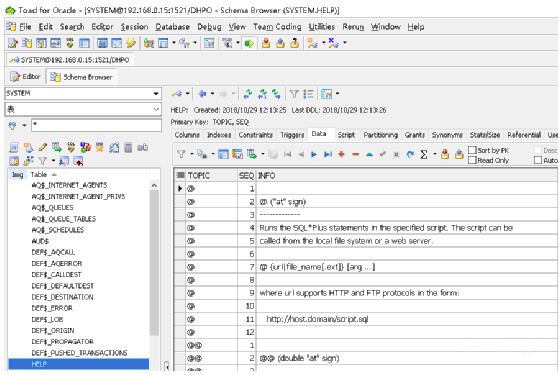Switch to the Script tab

[x=346, y=135]
